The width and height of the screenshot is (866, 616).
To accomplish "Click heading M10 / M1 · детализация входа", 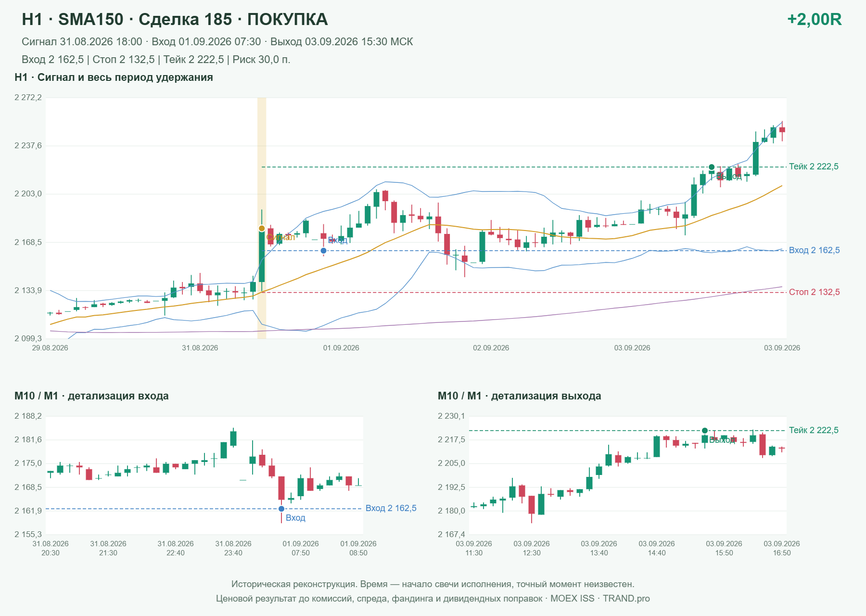I will pyautogui.click(x=91, y=396).
